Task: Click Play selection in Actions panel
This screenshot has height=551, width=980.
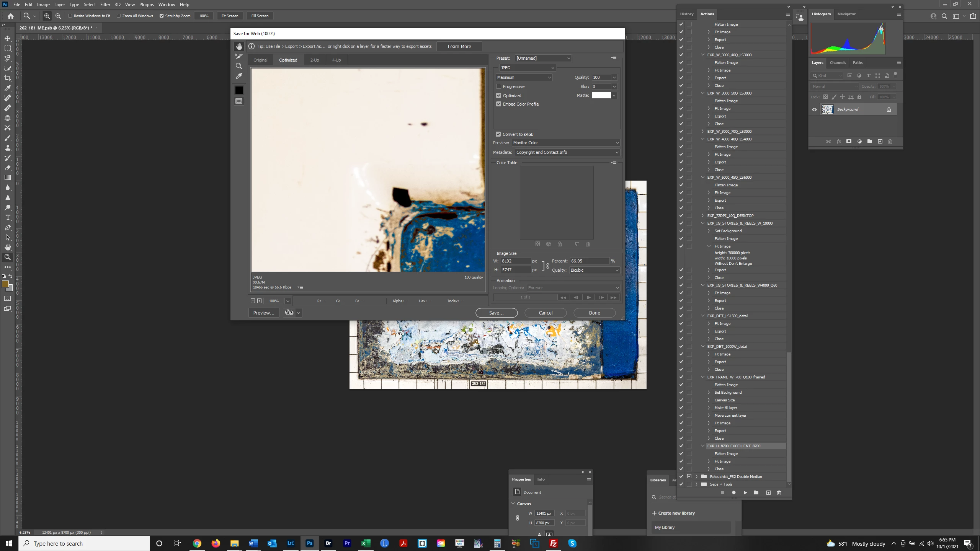Action: (745, 493)
